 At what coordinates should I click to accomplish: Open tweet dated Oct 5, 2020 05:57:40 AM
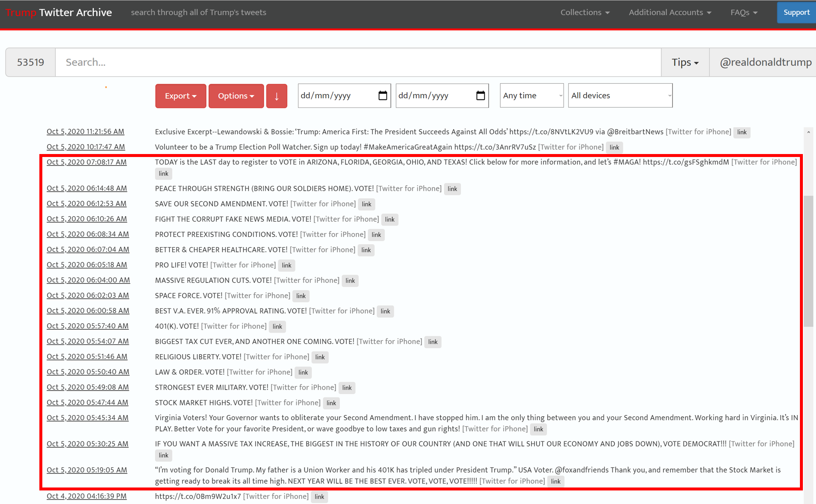[88, 326]
